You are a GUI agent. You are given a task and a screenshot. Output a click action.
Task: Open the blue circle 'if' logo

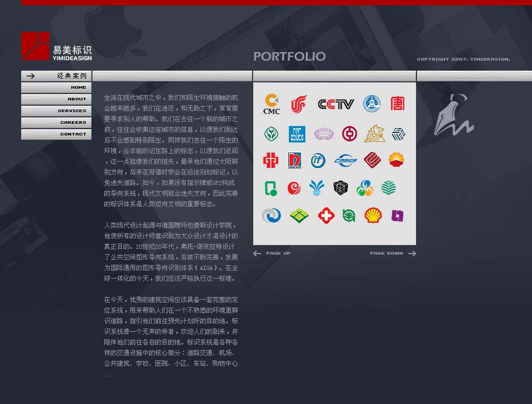318,161
